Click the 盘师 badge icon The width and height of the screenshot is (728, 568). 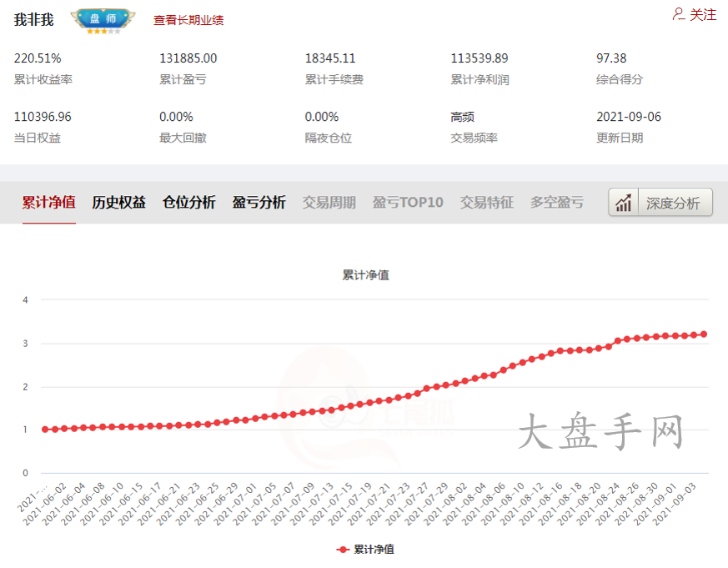pos(102,19)
